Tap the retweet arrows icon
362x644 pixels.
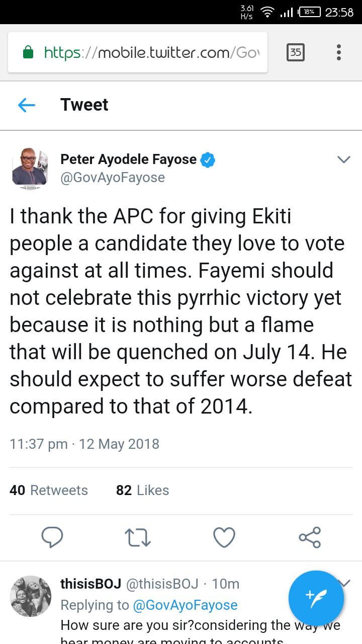coord(137,537)
